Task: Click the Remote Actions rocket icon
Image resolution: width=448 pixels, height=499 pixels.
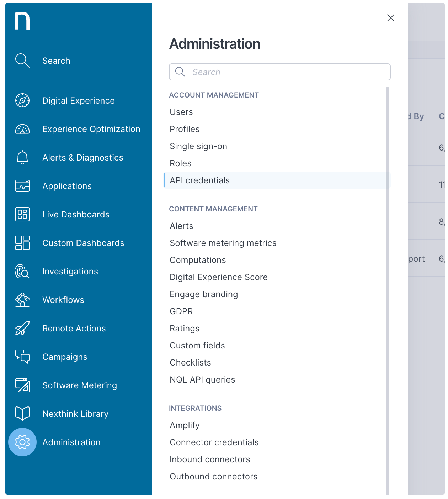Action: [x=22, y=328]
